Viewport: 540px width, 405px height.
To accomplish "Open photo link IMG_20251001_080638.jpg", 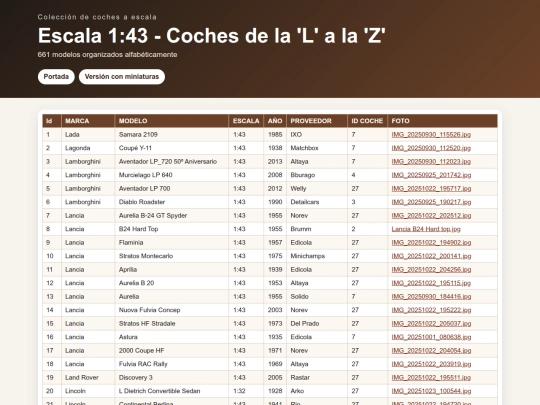I will click(x=431, y=337).
